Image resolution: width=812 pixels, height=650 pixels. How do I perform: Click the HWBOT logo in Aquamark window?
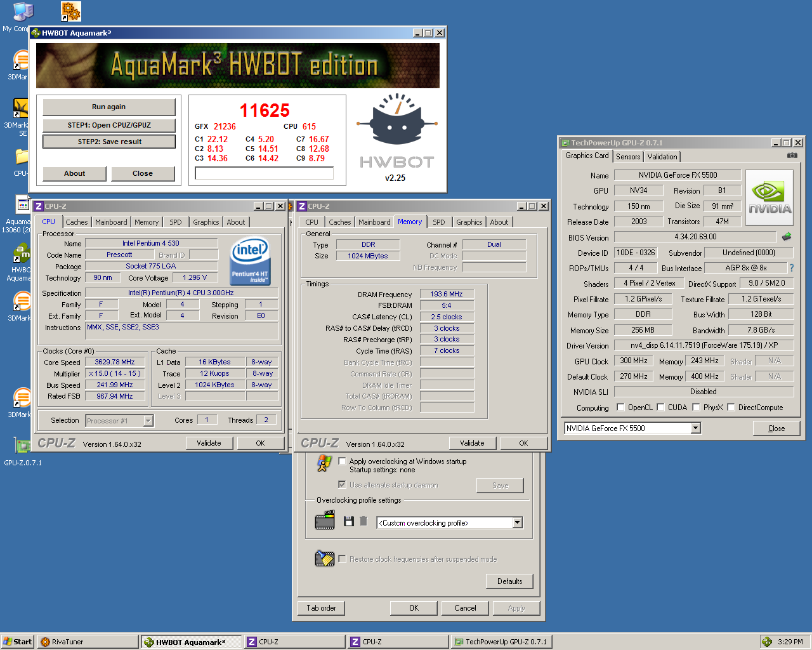point(396,131)
